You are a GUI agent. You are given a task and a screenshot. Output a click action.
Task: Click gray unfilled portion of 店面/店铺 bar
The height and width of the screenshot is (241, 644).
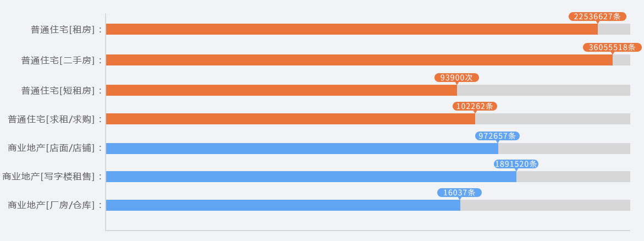(564, 149)
